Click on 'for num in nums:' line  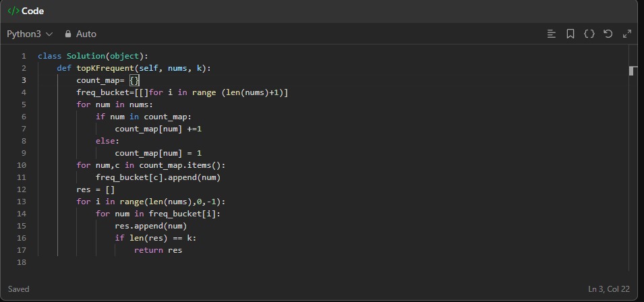click(115, 104)
